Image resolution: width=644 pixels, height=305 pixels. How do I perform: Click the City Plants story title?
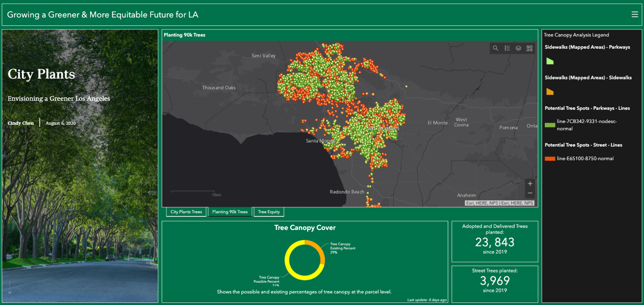(41, 74)
